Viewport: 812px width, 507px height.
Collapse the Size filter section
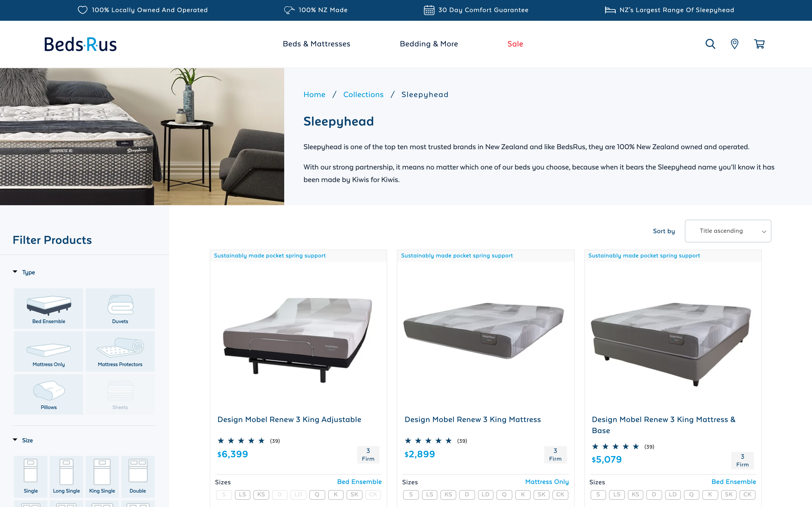click(x=23, y=440)
